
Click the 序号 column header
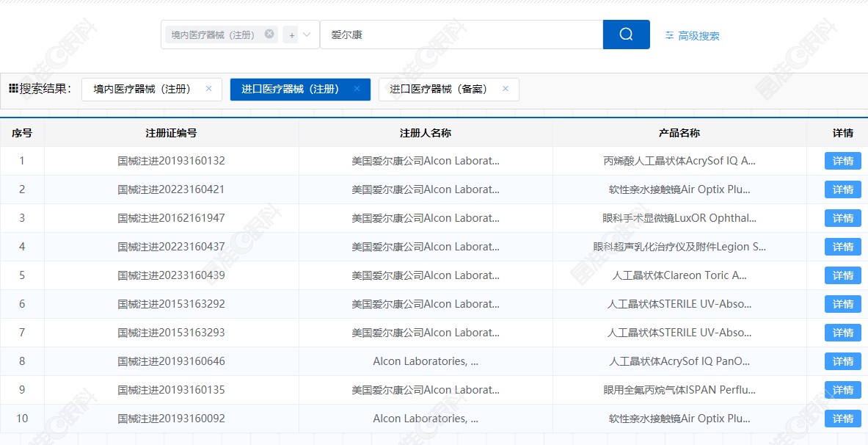coord(22,133)
